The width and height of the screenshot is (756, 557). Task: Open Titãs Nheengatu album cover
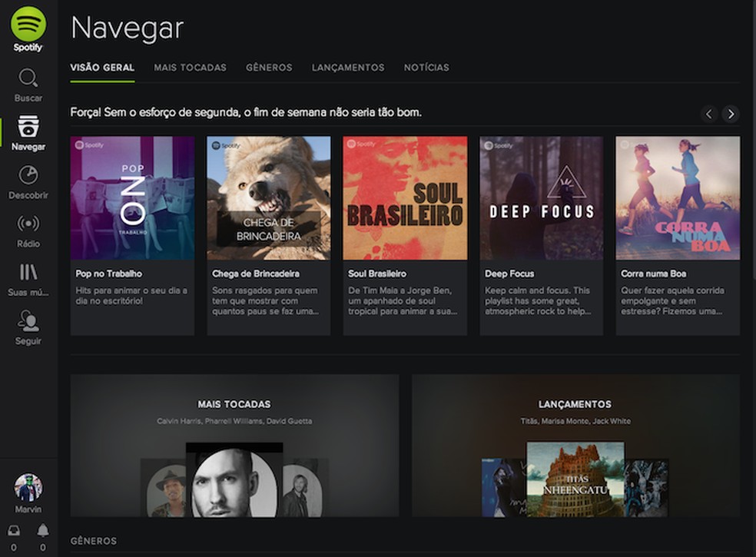[x=575, y=479]
